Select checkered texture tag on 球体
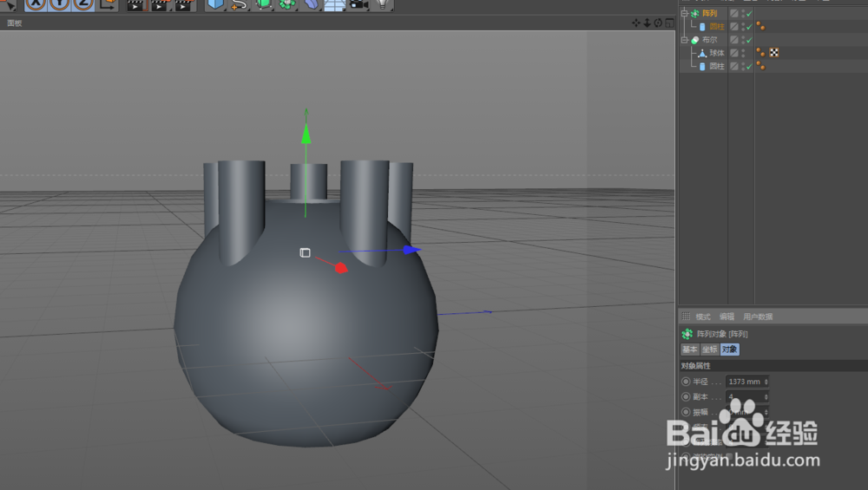The height and width of the screenshot is (490, 868). coord(774,53)
